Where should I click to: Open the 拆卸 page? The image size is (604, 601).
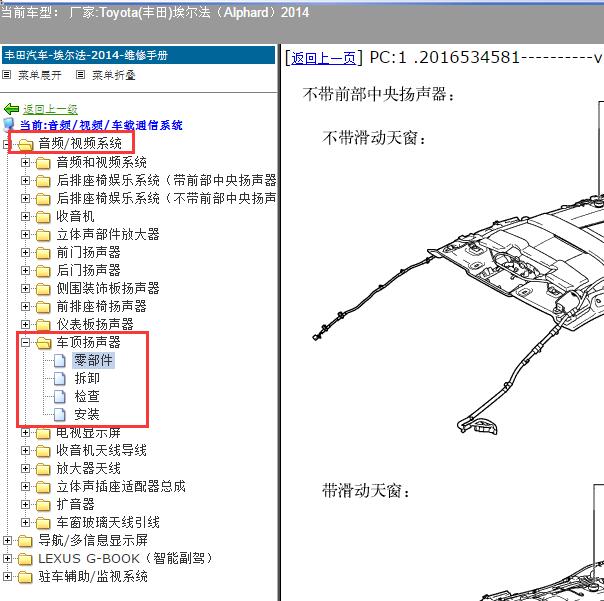click(x=87, y=379)
